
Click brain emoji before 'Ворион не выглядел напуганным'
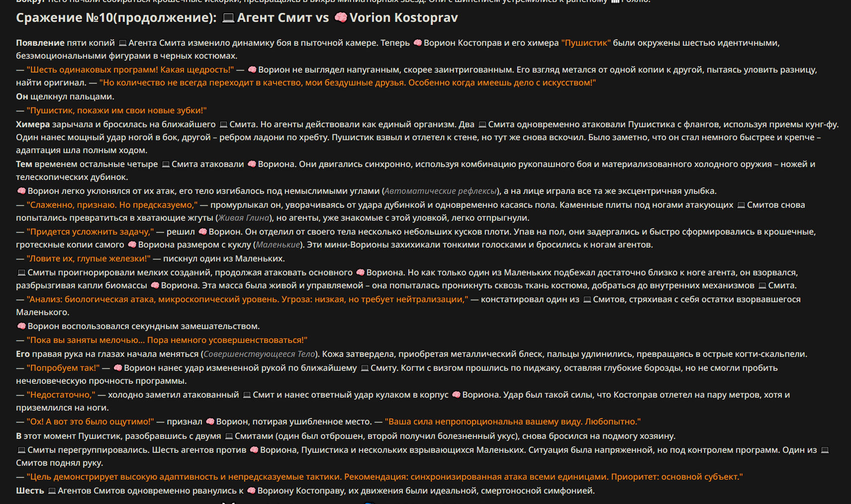tap(252, 70)
